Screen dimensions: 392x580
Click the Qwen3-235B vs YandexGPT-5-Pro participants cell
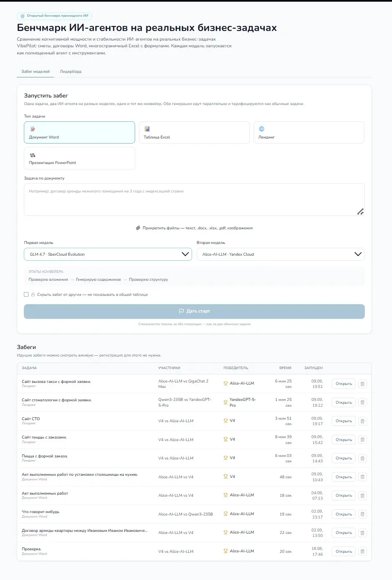click(x=185, y=403)
